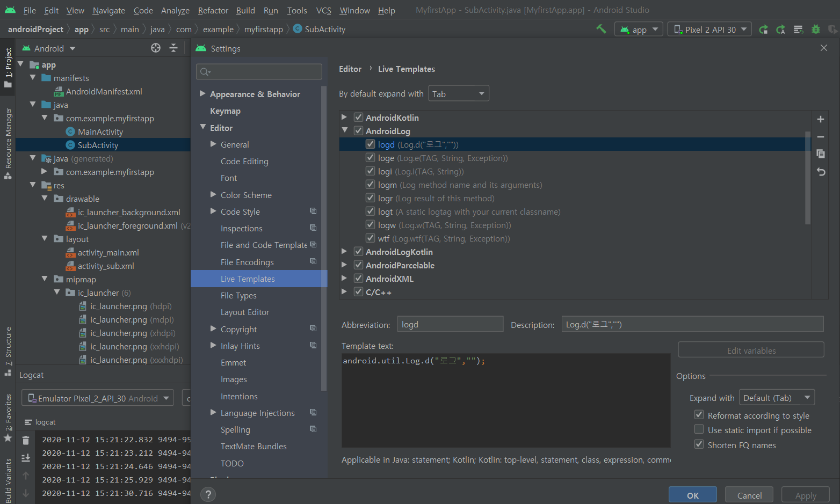Open the Emulator Pixel_2_API_30 logcat dropdown
Viewport: 840px width, 504px height.
(x=98, y=398)
